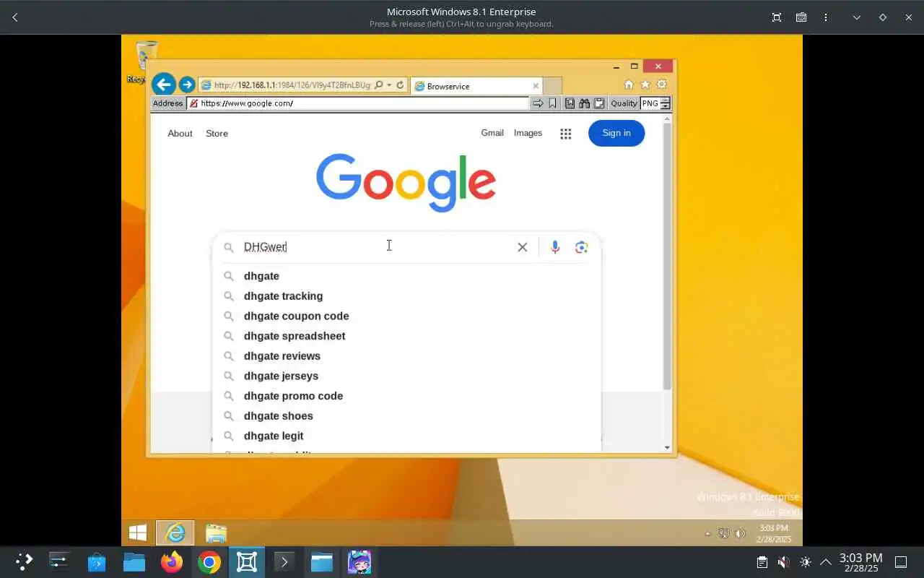Close the Browservice tab
This screenshot has height=578, width=924.
coord(536,86)
